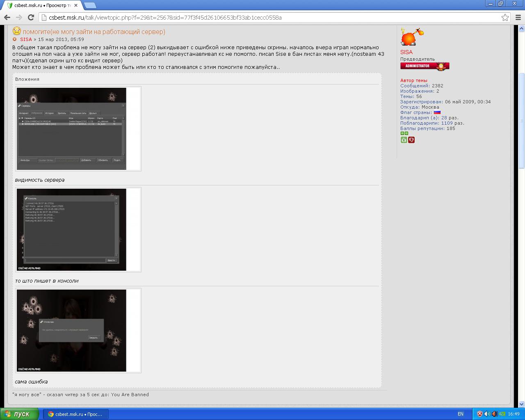
Task: Click the small post icon before SISA's name
Action: point(15,39)
